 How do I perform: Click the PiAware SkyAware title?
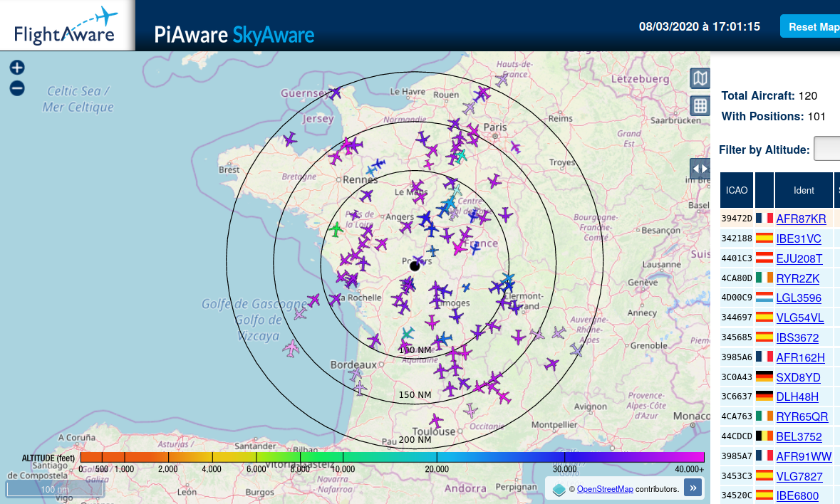[x=234, y=36]
